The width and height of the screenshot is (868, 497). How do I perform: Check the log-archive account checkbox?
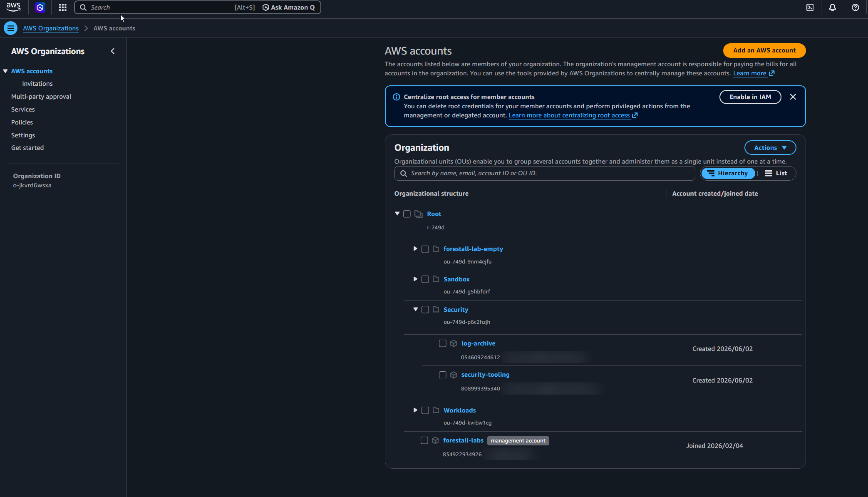click(x=442, y=343)
